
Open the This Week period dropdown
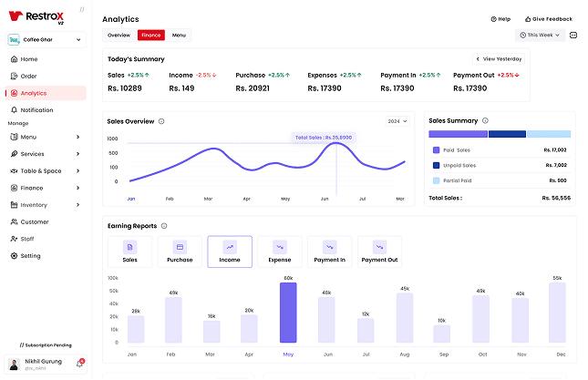[x=540, y=36]
